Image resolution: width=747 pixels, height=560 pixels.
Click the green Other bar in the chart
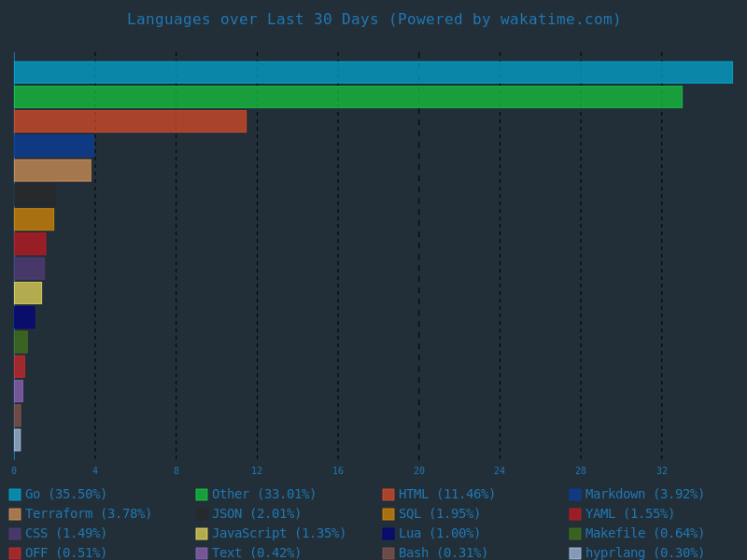point(347,97)
